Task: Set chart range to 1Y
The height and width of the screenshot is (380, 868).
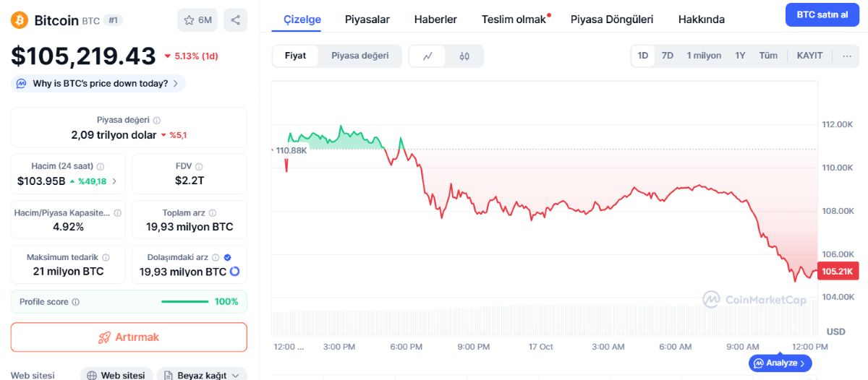Action: tap(740, 56)
